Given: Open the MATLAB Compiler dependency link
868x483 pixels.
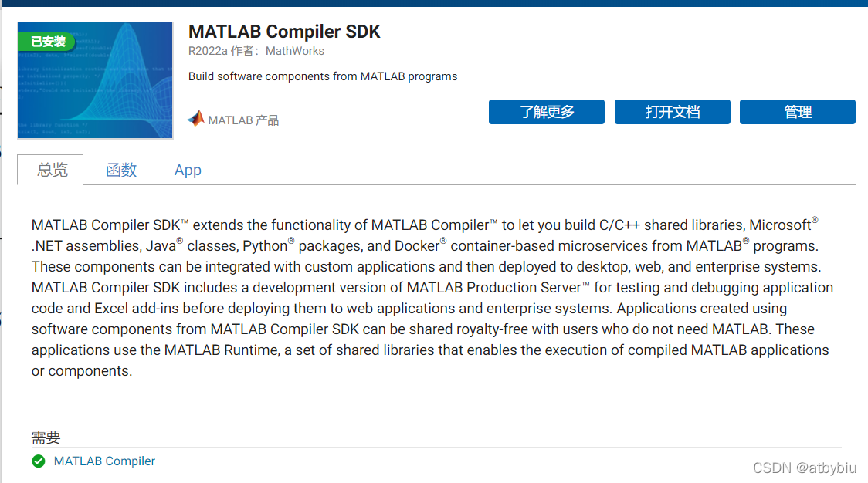Looking at the screenshot, I should tap(104, 461).
